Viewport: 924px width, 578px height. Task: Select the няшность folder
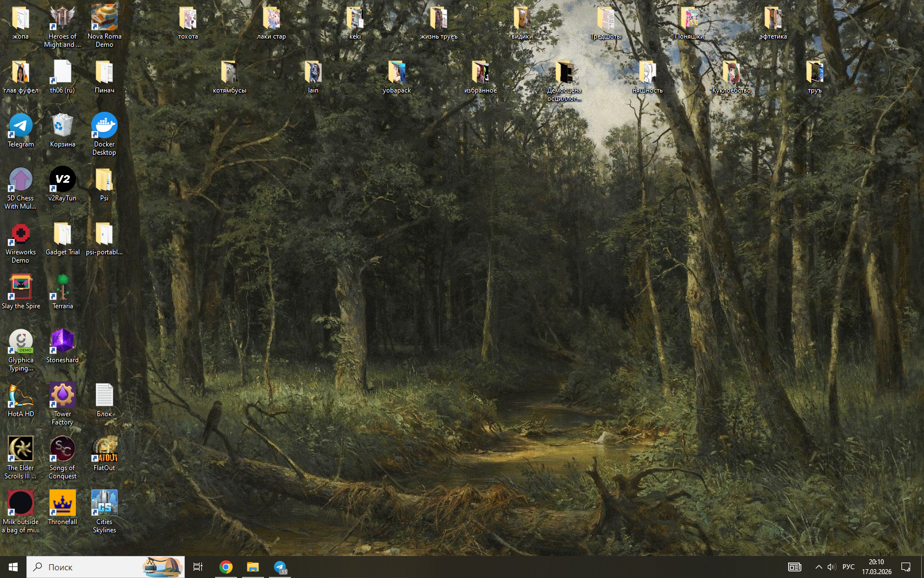click(x=648, y=77)
